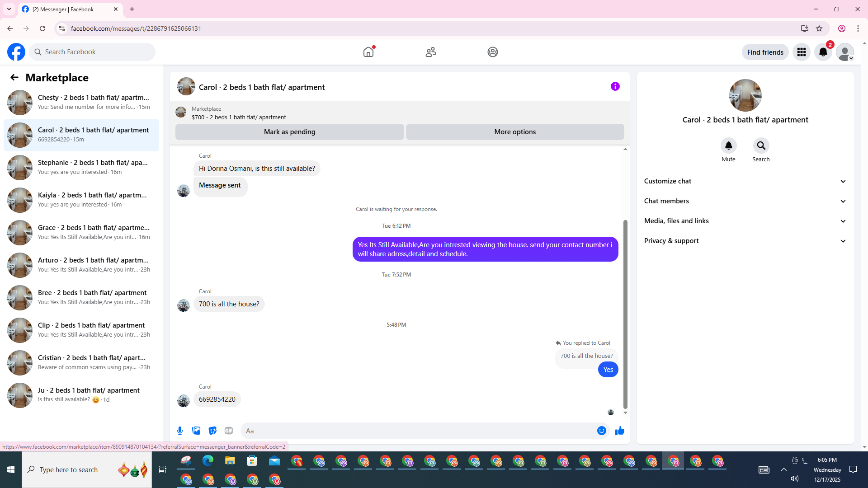
Task: Open conversation information icon
Action: coord(615,86)
